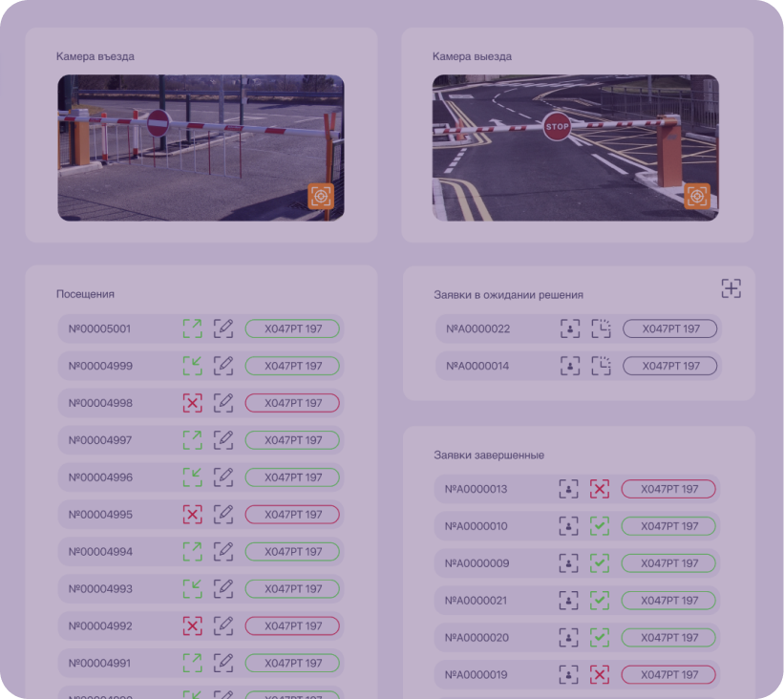Click the plate button in row №00004993
The width and height of the screenshot is (784, 699).
click(292, 588)
